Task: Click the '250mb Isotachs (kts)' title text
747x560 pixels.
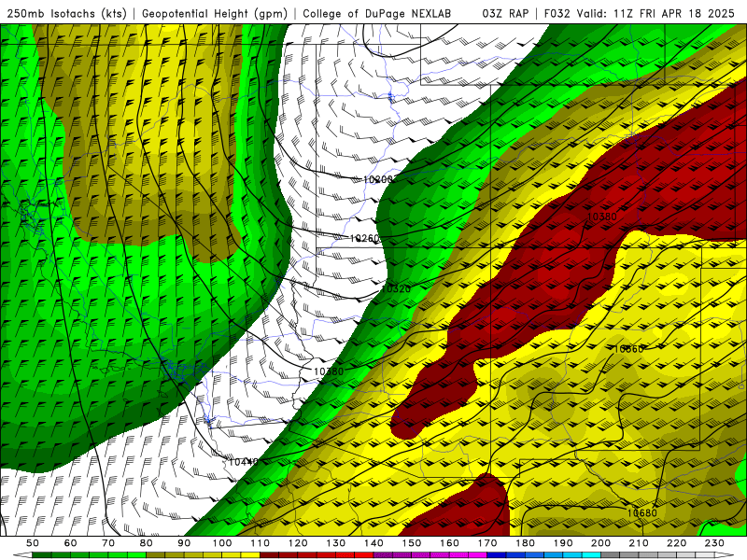Action: (x=67, y=14)
